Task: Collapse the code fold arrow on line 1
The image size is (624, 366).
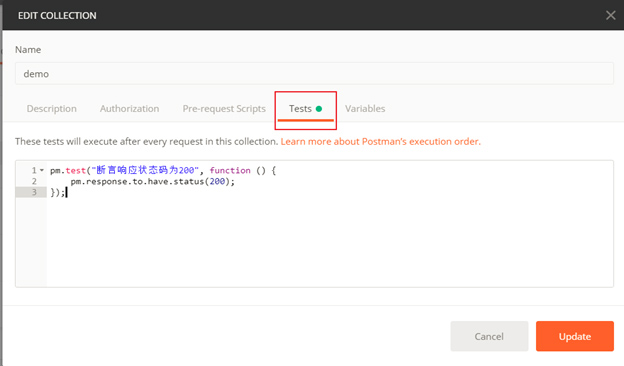Action: pos(42,170)
